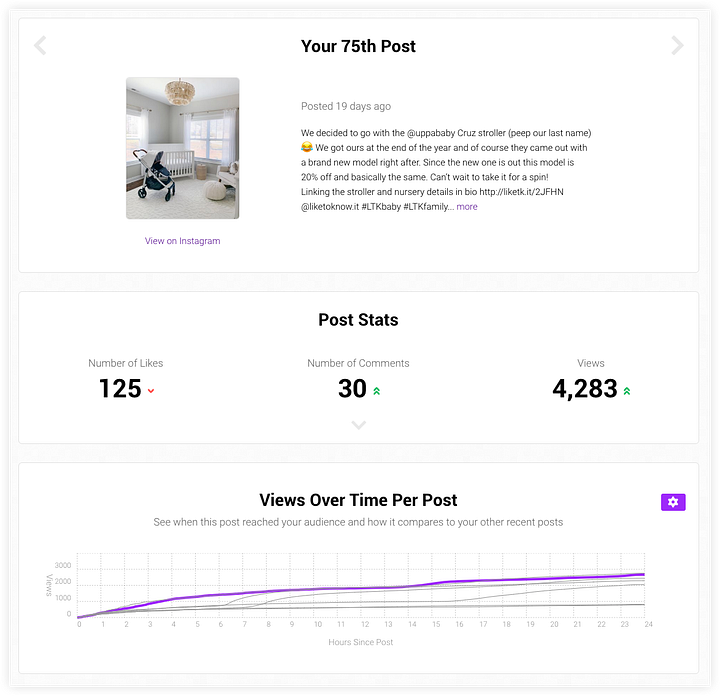Open the purple chart settings gear
Image resolution: width=720 pixels, height=696 pixels.
tap(673, 502)
